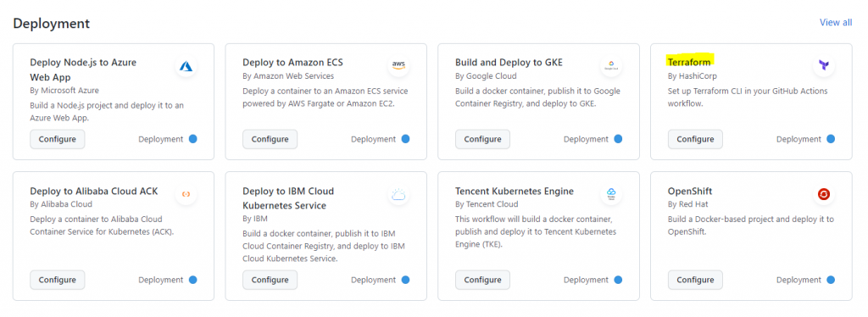Click the Alibaba Cloud logo icon
Viewport: 868px width, 317px height.
pos(186,194)
